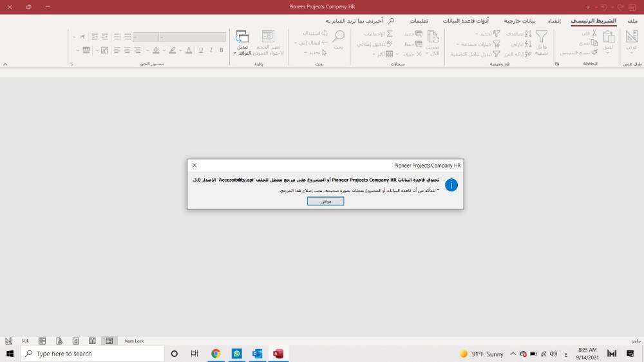Viewport: 644px width, 362px height.
Task: Click the Filter funnel icon
Action: pos(542,36)
